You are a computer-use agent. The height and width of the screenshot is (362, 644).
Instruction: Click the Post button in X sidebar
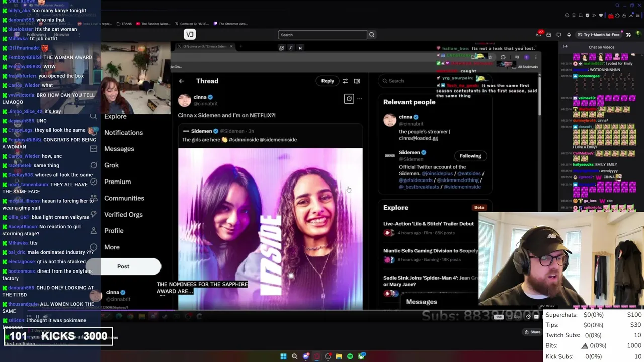pyautogui.click(x=123, y=266)
